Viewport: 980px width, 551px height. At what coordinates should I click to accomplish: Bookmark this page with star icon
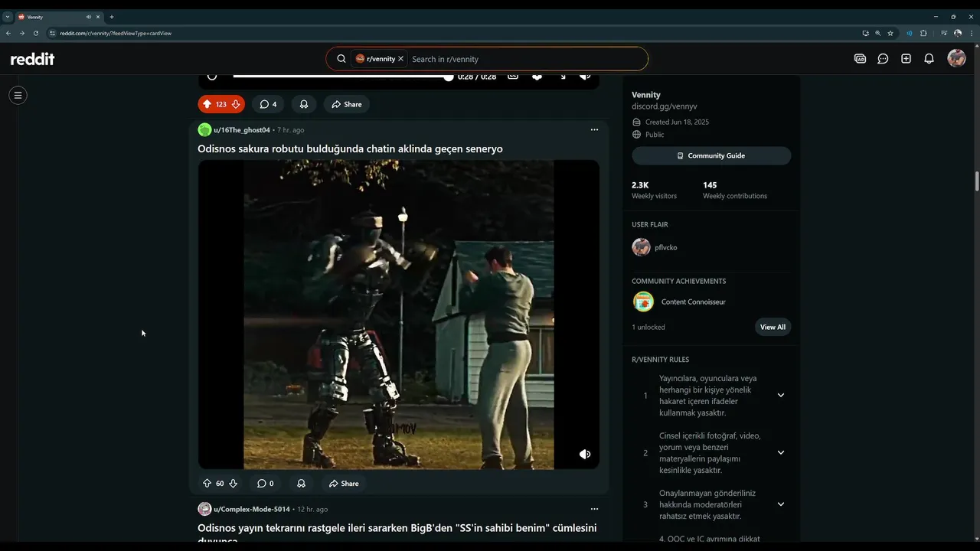point(890,33)
